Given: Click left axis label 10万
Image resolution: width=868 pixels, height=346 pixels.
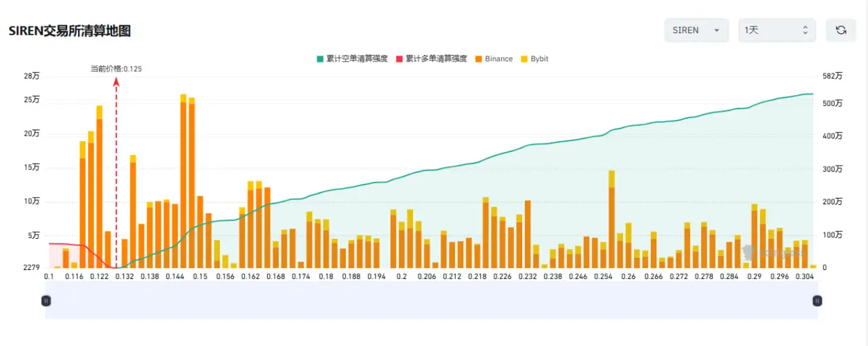Looking at the screenshot, I should (32, 201).
